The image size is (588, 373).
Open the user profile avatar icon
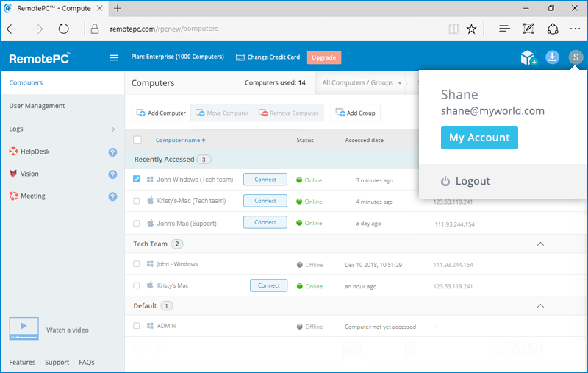tap(576, 57)
